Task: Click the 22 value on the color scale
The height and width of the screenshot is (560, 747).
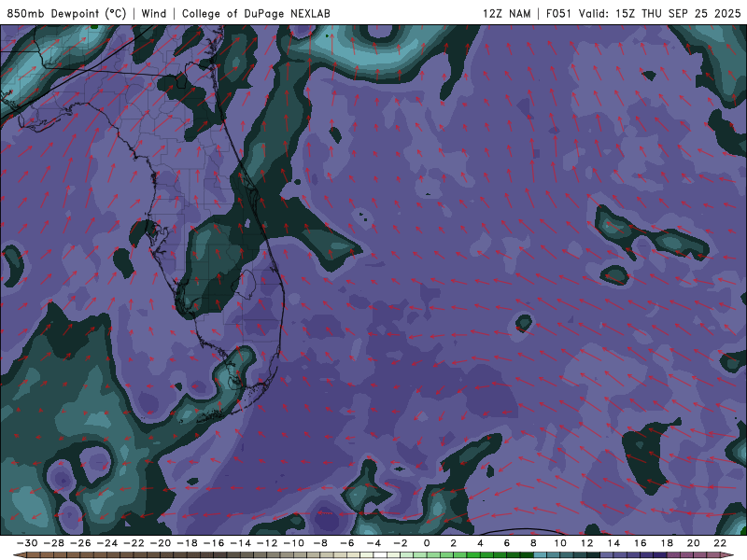Action: click(x=720, y=543)
